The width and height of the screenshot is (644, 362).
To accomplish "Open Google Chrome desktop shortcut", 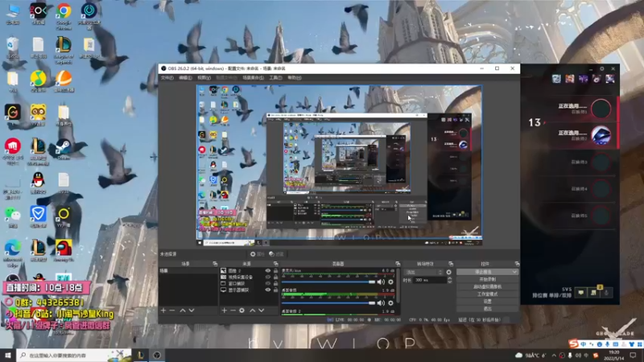I will tap(64, 15).
